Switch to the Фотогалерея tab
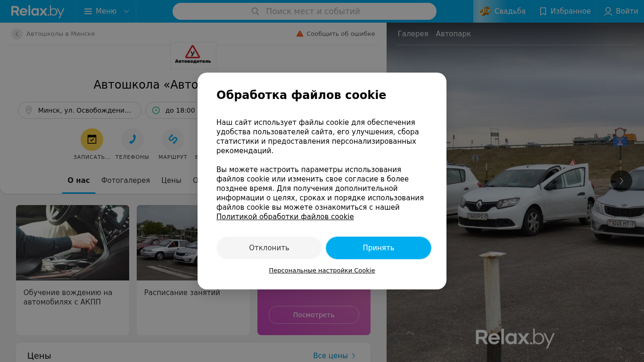Viewport: 644px width, 362px height. click(x=125, y=181)
